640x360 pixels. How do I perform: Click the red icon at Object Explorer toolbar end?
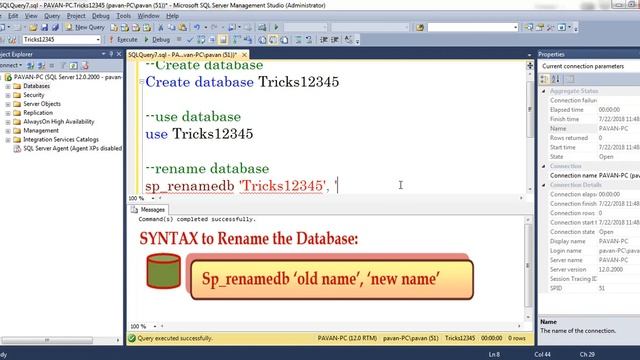(84, 65)
